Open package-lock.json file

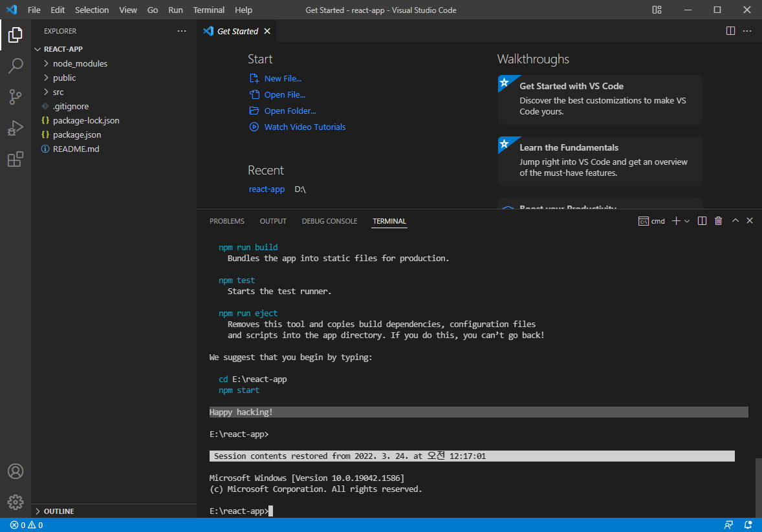tap(114, 120)
